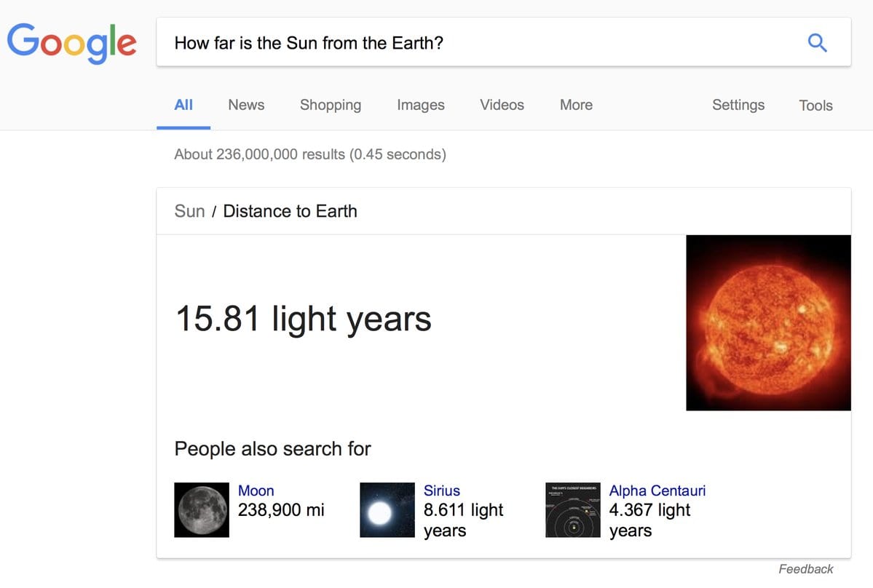Screen dimensions: 873x588
Task: Click the Feedback link
Action: (x=805, y=569)
